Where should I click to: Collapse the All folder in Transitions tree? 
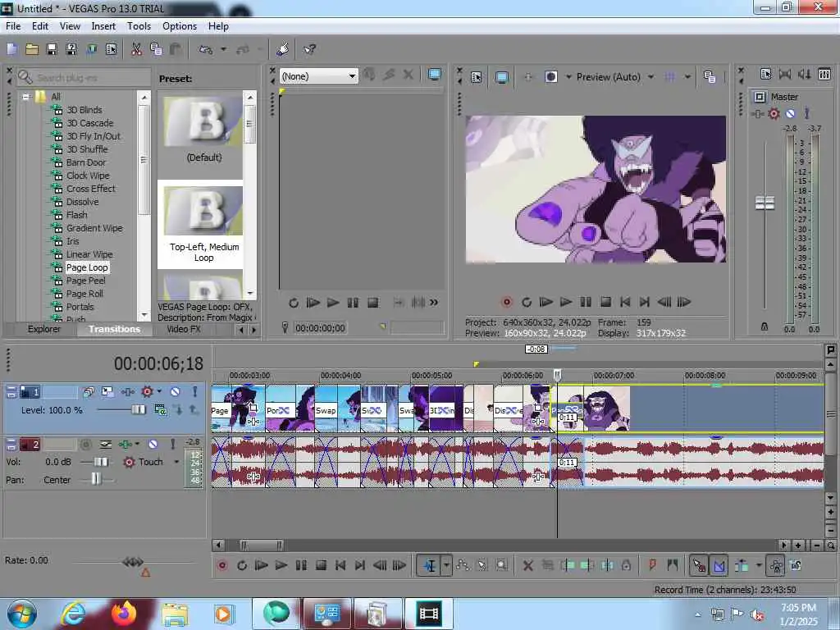tap(25, 97)
